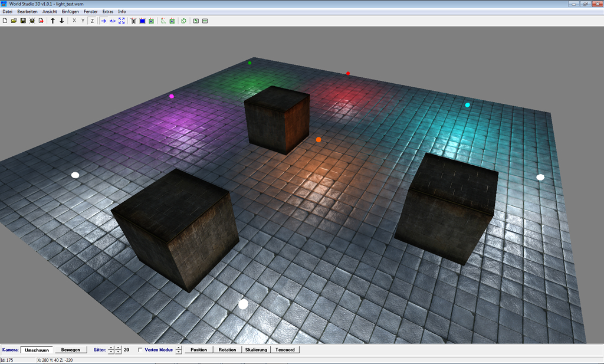The image size is (604, 364).
Task: Save the scene with the floppy disk icon
Action: [x=23, y=21]
